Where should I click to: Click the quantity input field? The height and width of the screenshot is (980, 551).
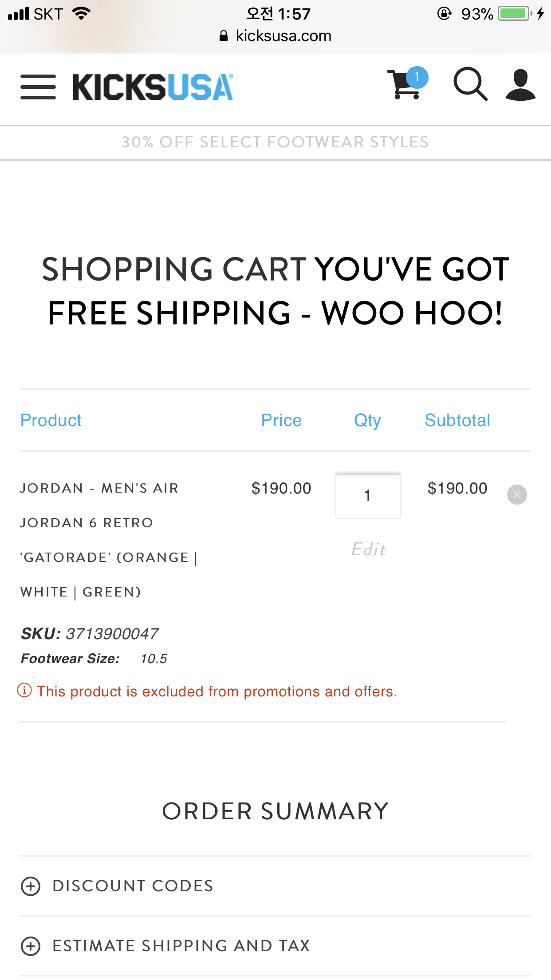tap(368, 495)
